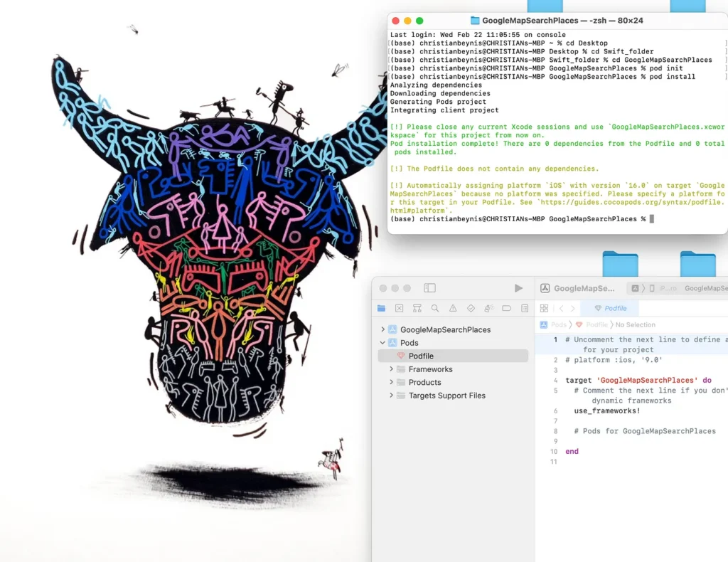This screenshot has width=728, height=562.
Task: Open the Project navigator folder icon
Action: click(x=381, y=308)
